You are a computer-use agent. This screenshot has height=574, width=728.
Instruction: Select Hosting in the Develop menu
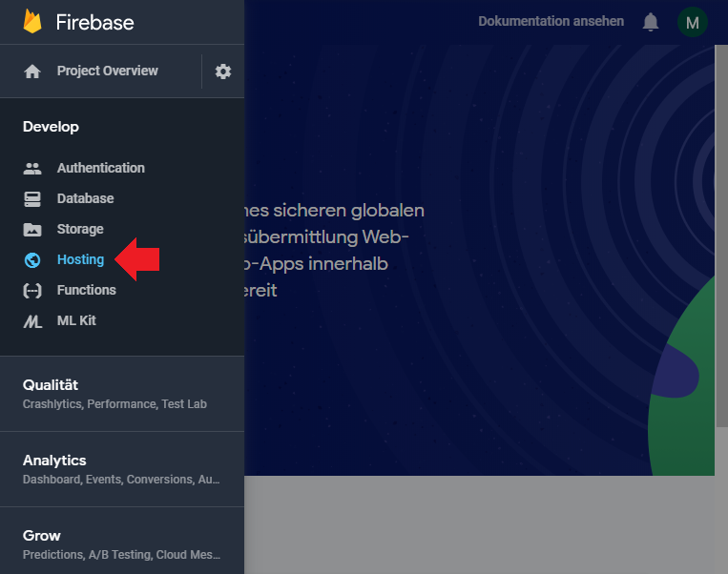[81, 259]
